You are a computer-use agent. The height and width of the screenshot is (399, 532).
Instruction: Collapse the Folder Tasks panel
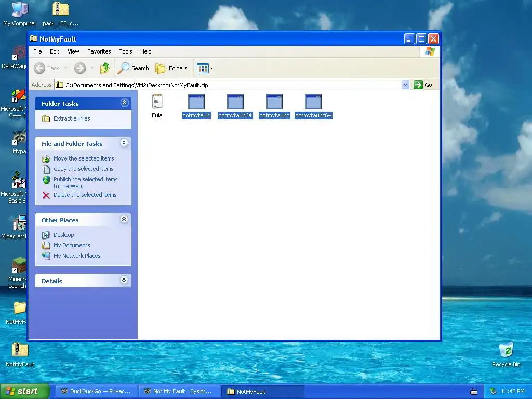point(125,103)
